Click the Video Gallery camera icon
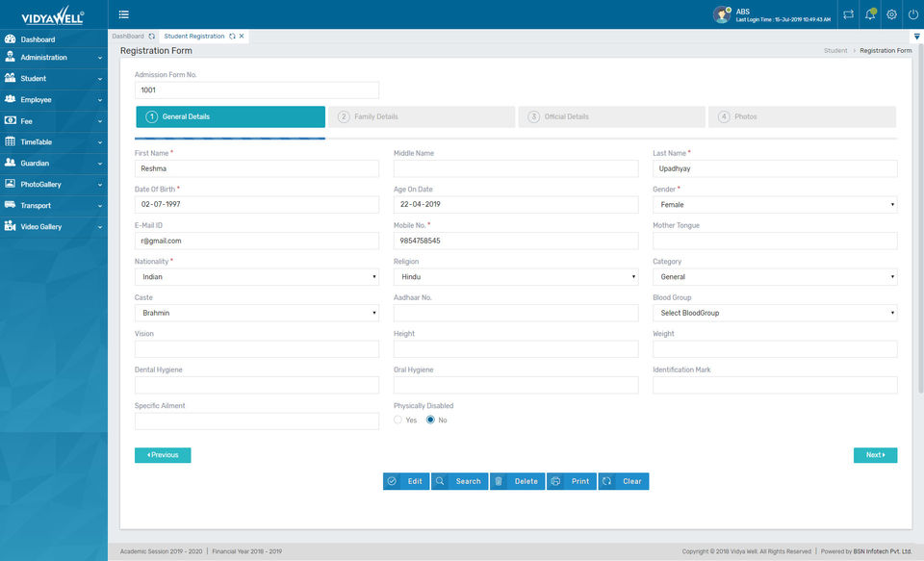This screenshot has width=924, height=561. [x=10, y=226]
